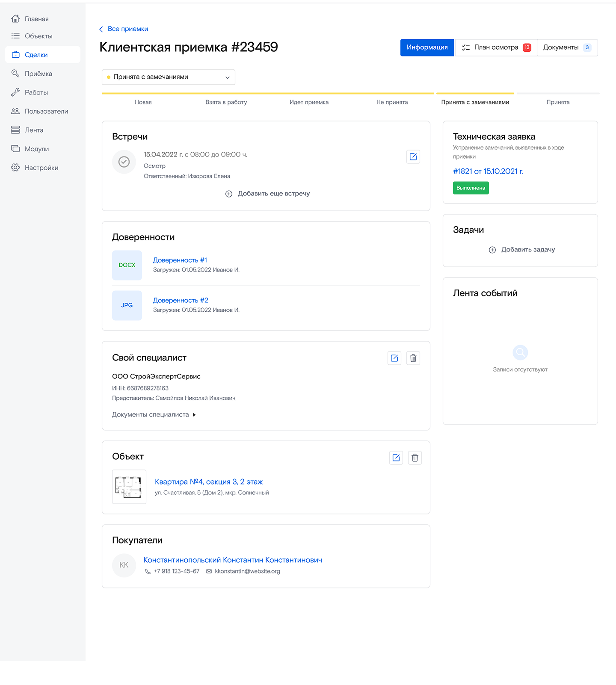Image resolution: width=616 pixels, height=685 pixels.
Task: Edit the Свой специалист details
Action: pyautogui.click(x=394, y=358)
